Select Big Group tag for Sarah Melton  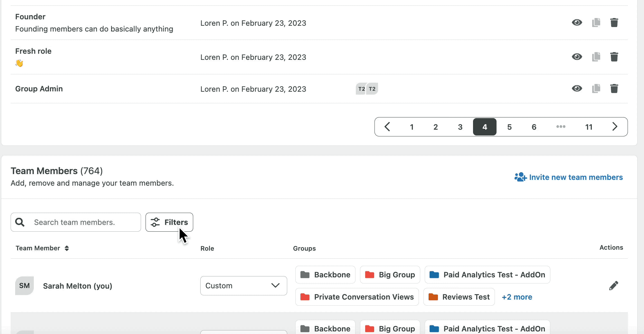pos(390,275)
